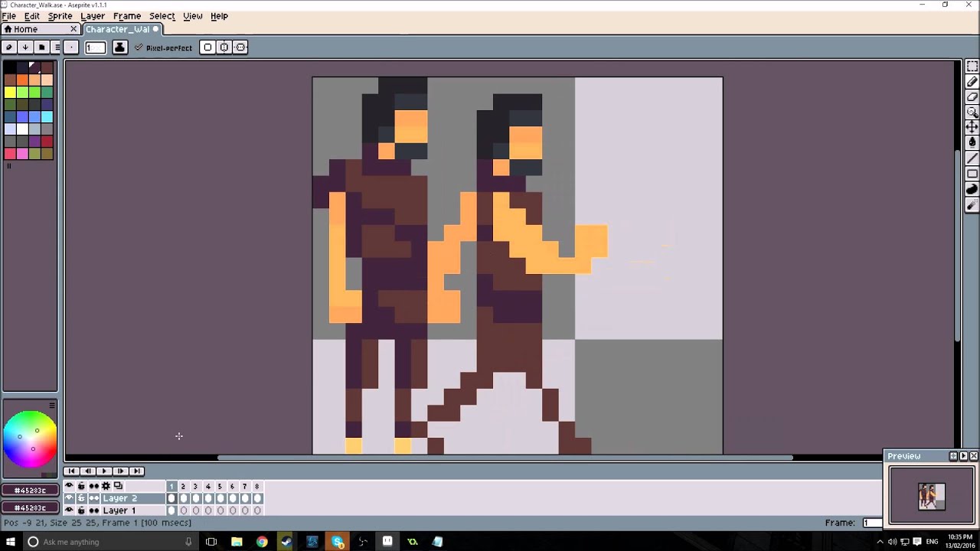
Task: Select Layer 1 by its name
Action: pos(119,510)
